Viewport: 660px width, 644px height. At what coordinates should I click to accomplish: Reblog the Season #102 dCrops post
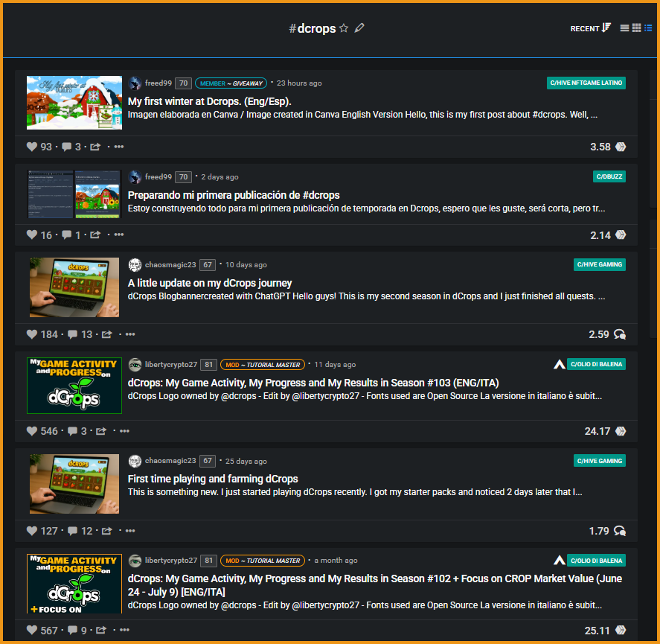pyautogui.click(x=101, y=630)
